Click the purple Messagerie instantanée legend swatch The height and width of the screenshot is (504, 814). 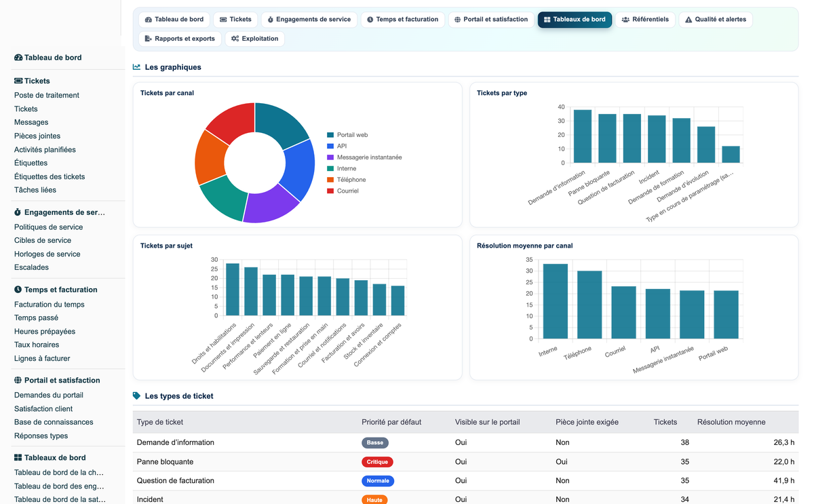330,157
